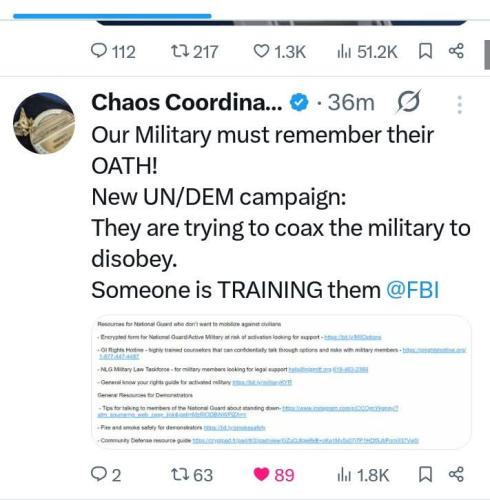Repost the tweet with 63 reposts
Image resolution: width=490 pixels, height=500 pixels.
(191, 474)
